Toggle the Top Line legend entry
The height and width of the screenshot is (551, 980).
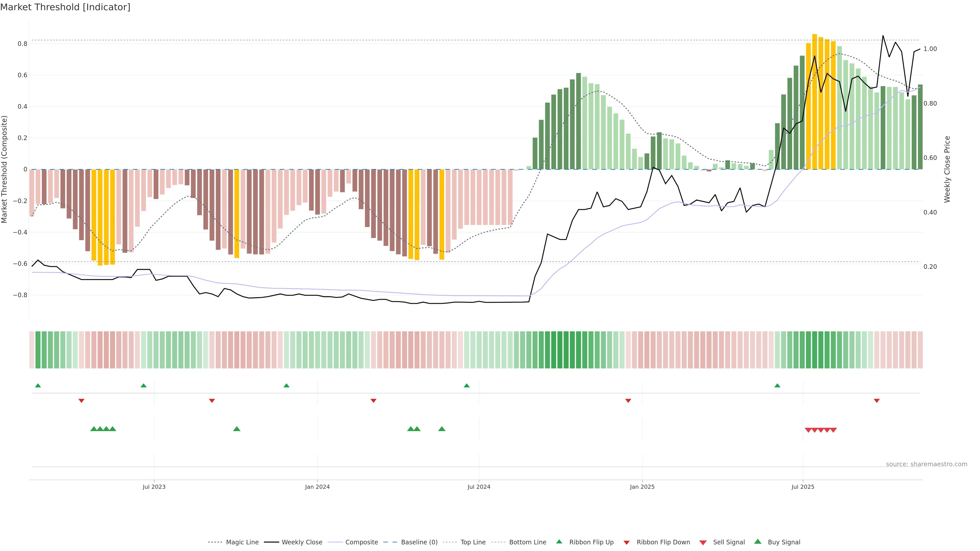tap(473, 542)
